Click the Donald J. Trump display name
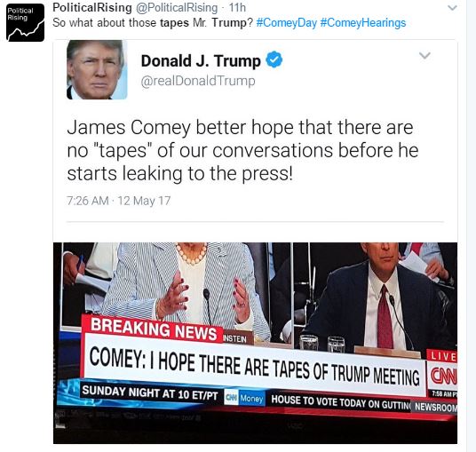 click(x=201, y=61)
